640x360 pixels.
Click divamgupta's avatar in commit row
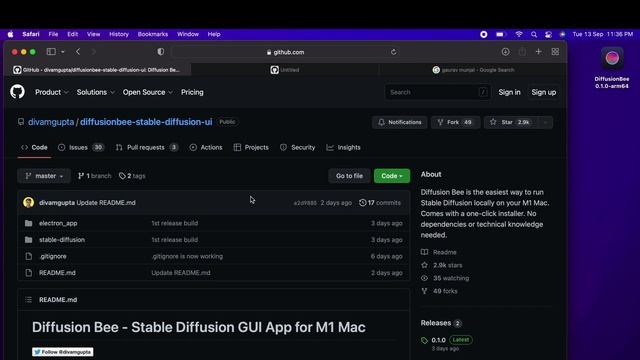click(x=29, y=202)
